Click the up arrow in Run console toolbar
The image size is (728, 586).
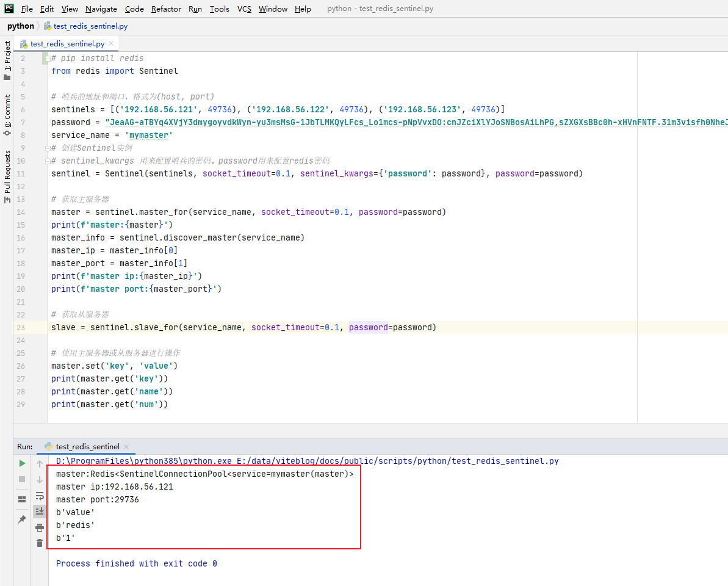[40, 464]
